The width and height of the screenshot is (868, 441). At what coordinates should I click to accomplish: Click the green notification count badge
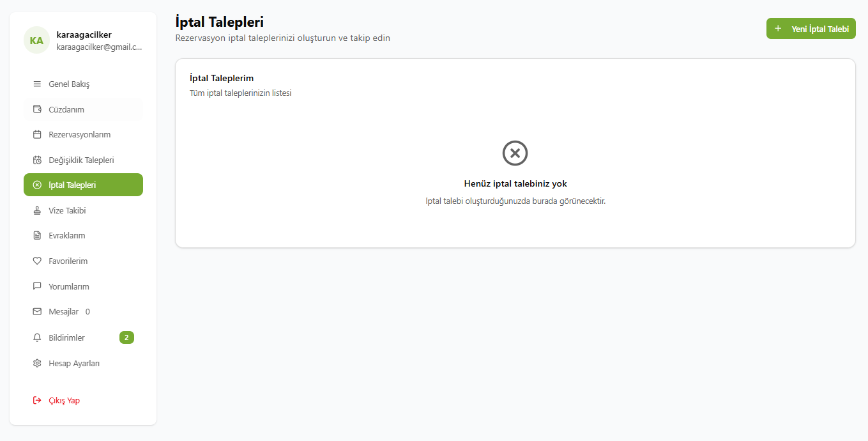coord(126,337)
